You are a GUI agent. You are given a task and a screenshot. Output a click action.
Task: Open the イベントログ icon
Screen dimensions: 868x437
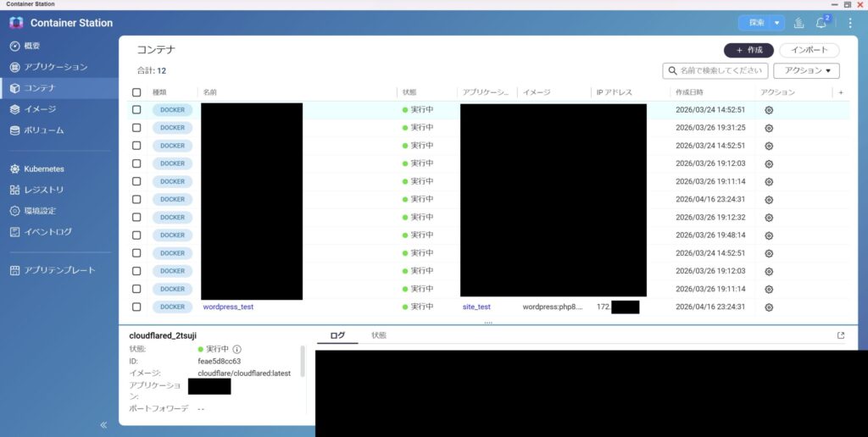15,232
